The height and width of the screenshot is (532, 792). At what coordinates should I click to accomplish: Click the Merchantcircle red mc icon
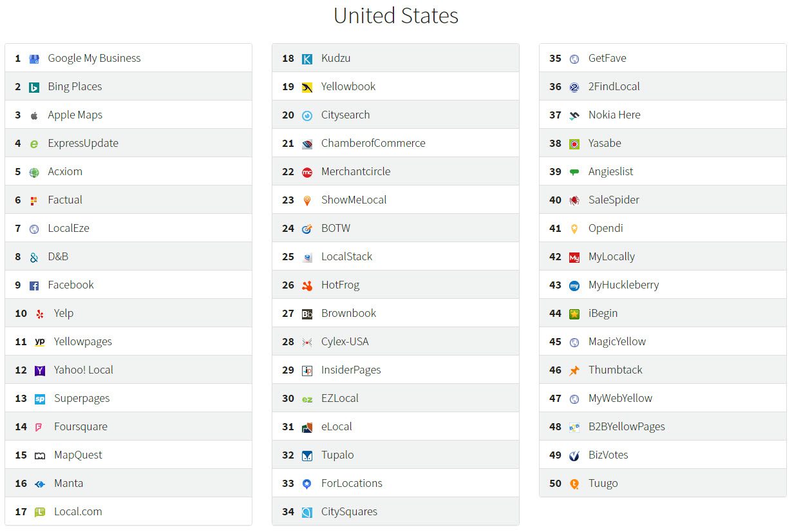307,172
